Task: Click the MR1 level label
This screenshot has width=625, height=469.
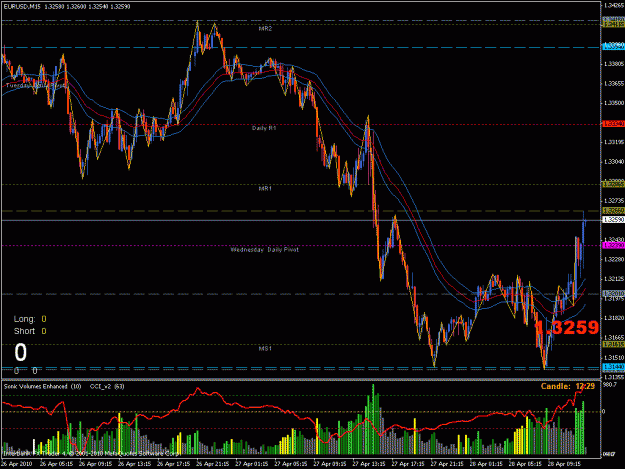Action: tap(265, 188)
